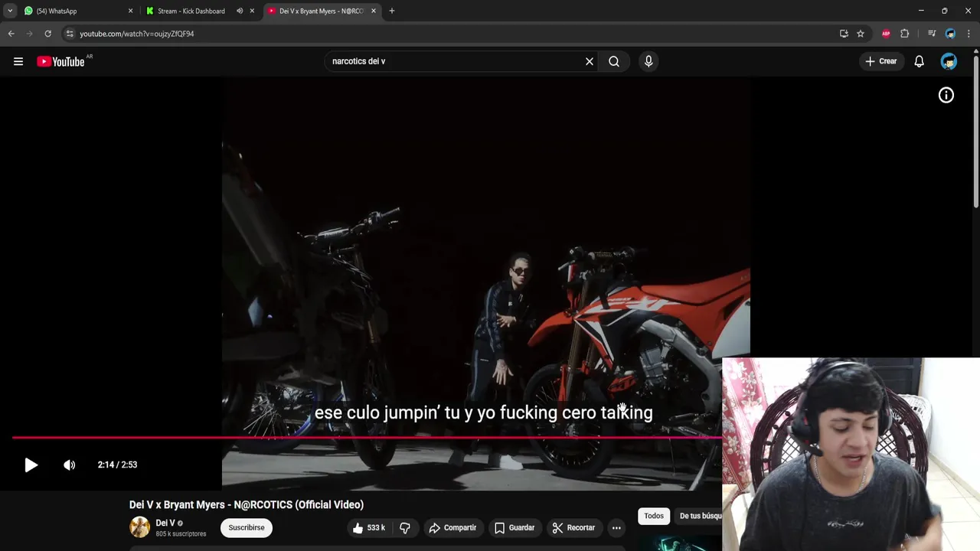Viewport: 980px width, 551px height.
Task: Close the WhatsApp tab
Action: coord(130,11)
